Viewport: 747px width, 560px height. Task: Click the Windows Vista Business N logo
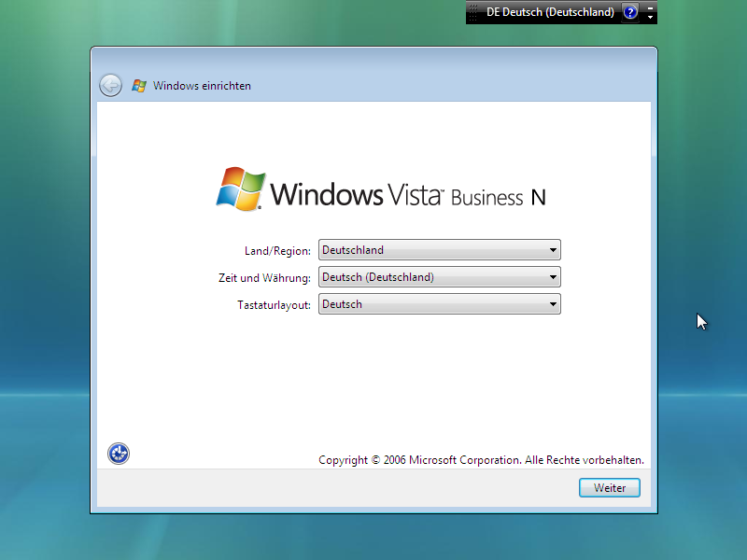coord(381,189)
